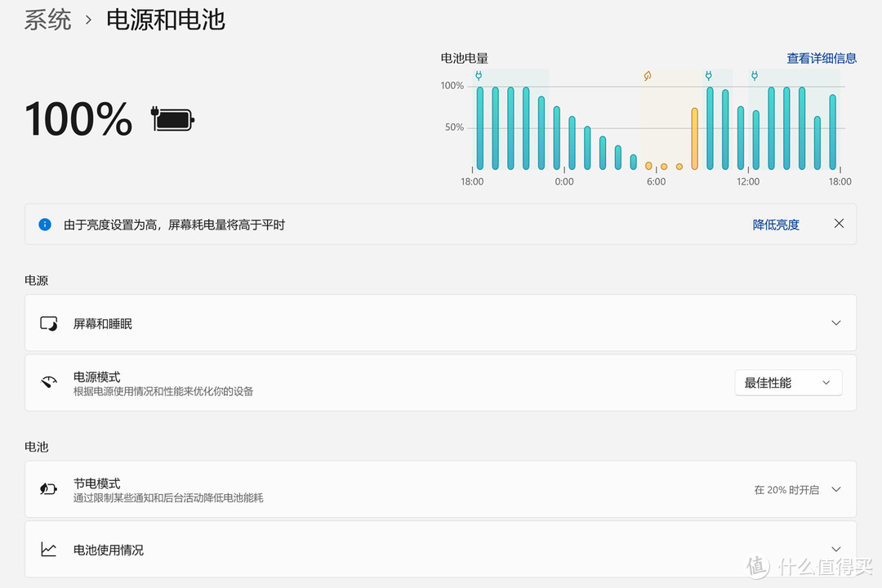The width and height of the screenshot is (882, 588).
Task: Click the screen and sleep moon icon
Action: pyautogui.click(x=48, y=323)
